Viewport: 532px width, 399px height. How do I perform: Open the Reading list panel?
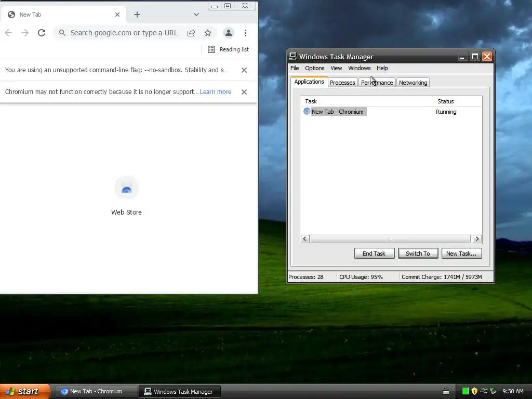click(228, 49)
